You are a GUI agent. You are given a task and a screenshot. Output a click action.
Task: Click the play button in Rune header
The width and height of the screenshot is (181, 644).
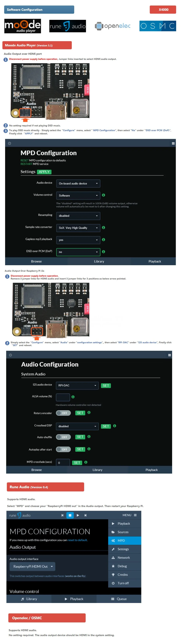tap(78, 515)
